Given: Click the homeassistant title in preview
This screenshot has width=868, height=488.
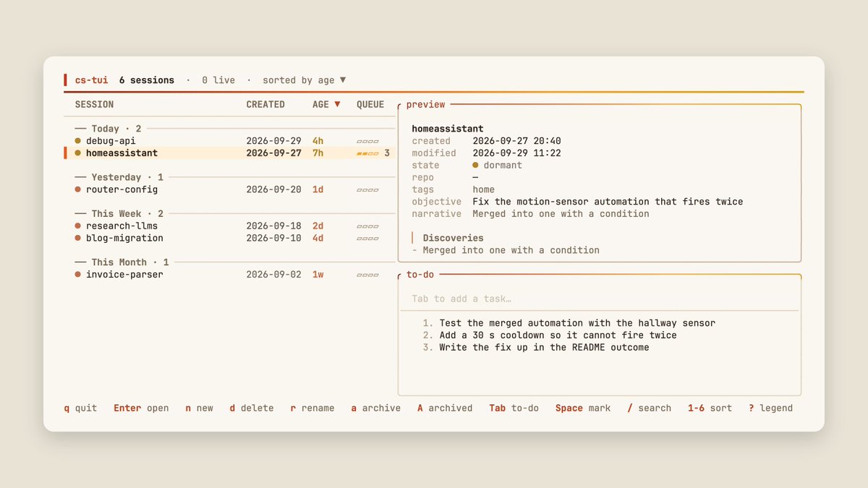Looking at the screenshot, I should tap(448, 129).
